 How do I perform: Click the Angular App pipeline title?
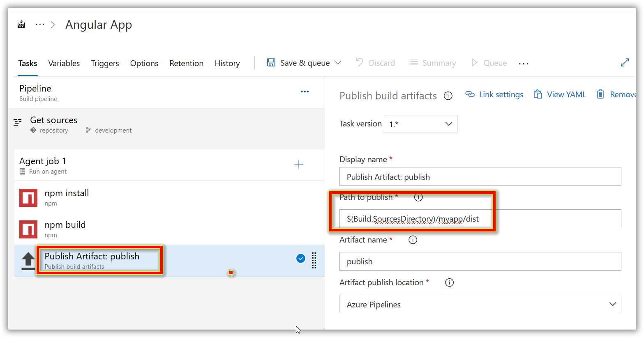[x=99, y=25]
